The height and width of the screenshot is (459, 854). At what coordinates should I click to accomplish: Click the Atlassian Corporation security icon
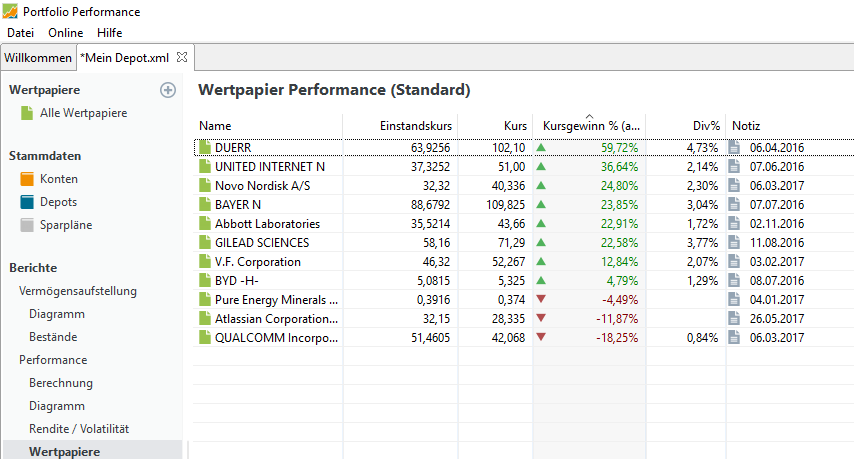click(205, 319)
